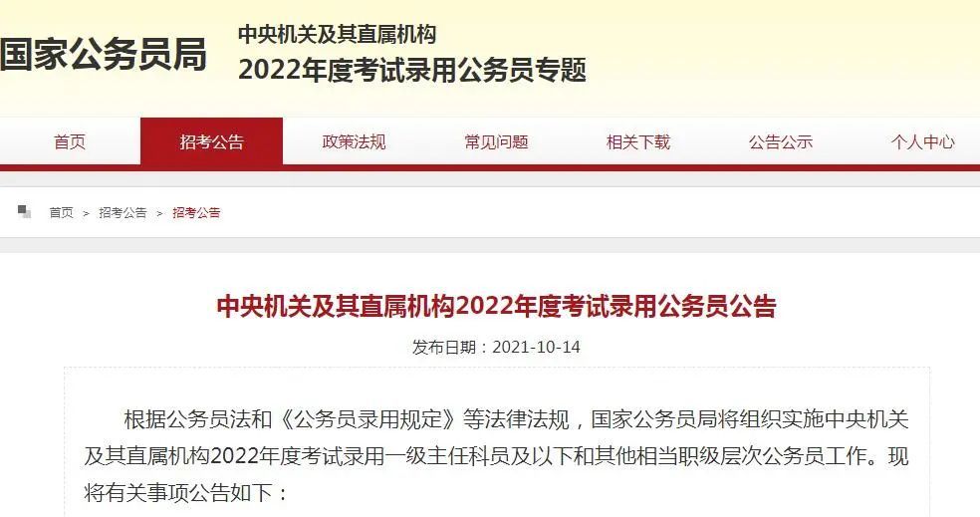Open the 首页 navigation tab
980x517 pixels.
tap(70, 141)
